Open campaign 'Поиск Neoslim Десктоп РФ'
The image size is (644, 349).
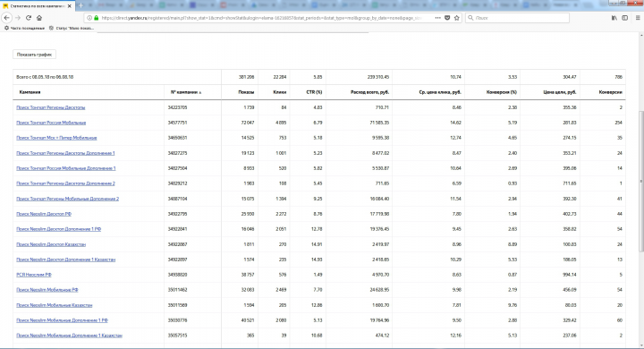[x=44, y=214]
